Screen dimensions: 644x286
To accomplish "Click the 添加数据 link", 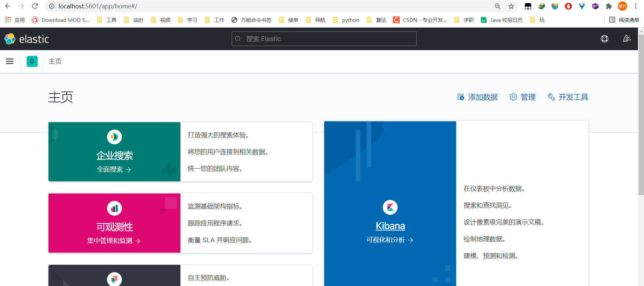I will [477, 97].
